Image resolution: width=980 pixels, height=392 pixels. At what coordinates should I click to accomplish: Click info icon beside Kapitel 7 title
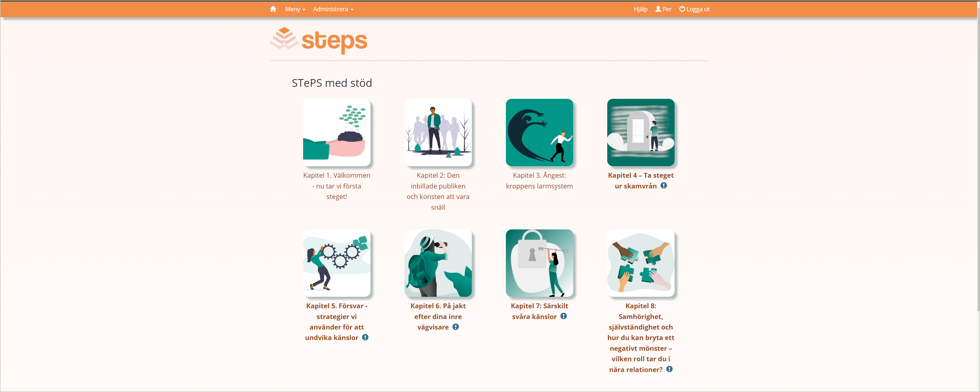563,316
